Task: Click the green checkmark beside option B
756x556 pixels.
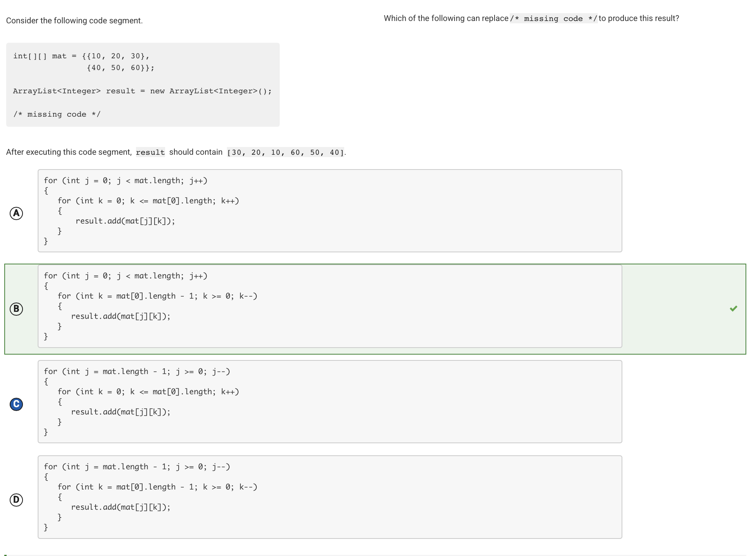Action: click(x=734, y=309)
